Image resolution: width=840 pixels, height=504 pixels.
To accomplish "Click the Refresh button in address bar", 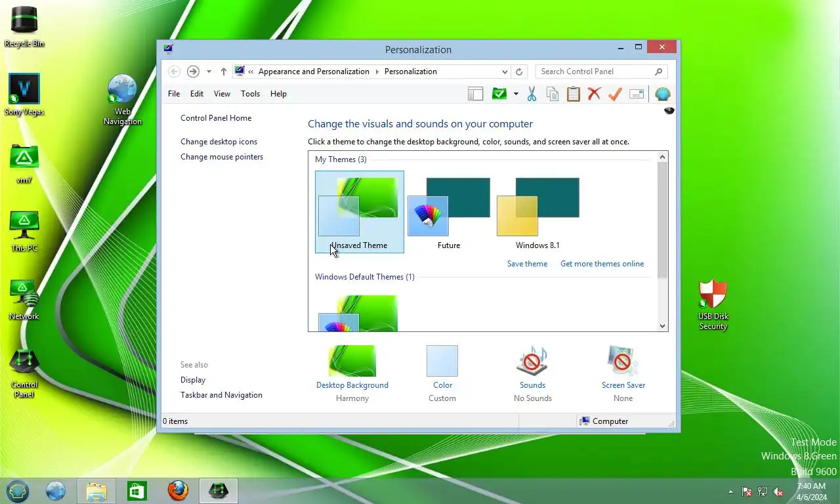I will tap(519, 72).
